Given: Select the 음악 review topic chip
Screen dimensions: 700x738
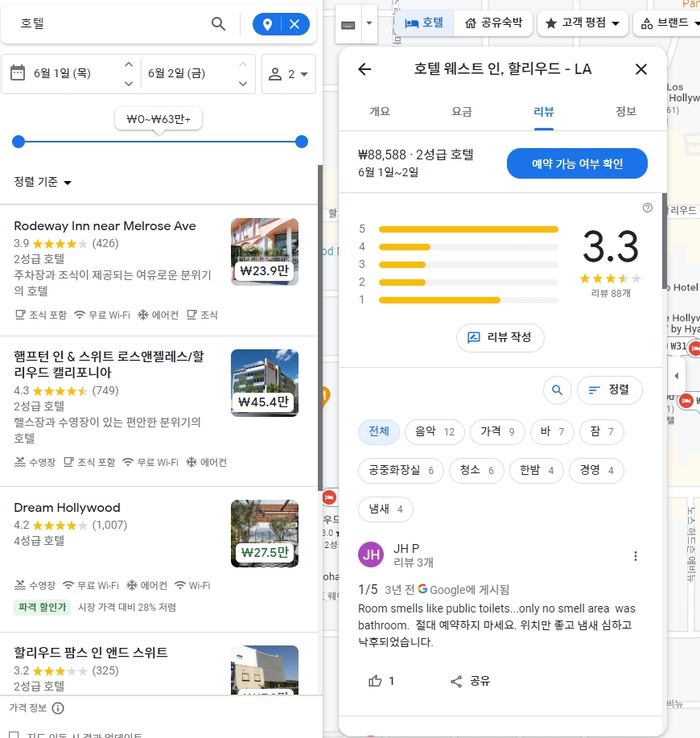Looking at the screenshot, I should [434, 431].
